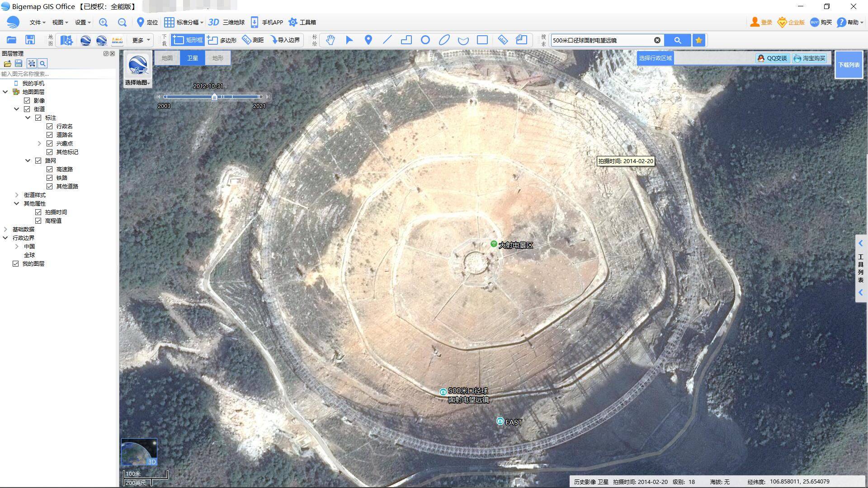Image resolution: width=868 pixels, height=488 pixels.
Task: Collapse the 路网 tree node
Action: [28, 161]
